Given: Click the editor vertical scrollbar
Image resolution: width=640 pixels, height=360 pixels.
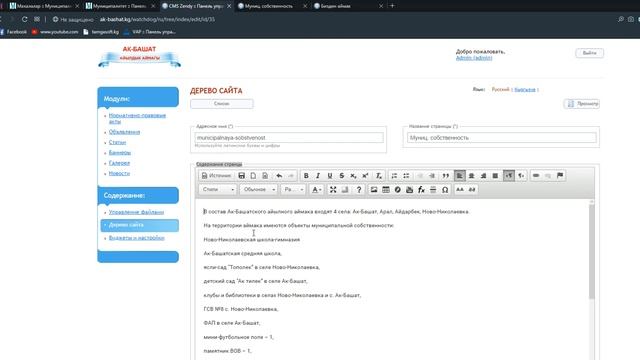Looking at the screenshot, I should pyautogui.click(x=591, y=252).
